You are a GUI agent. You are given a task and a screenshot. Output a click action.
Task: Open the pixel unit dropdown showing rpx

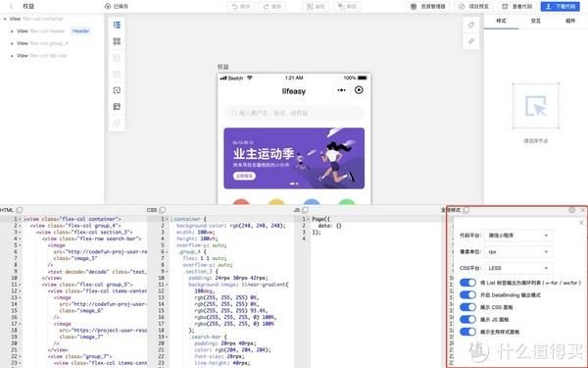(x=517, y=251)
